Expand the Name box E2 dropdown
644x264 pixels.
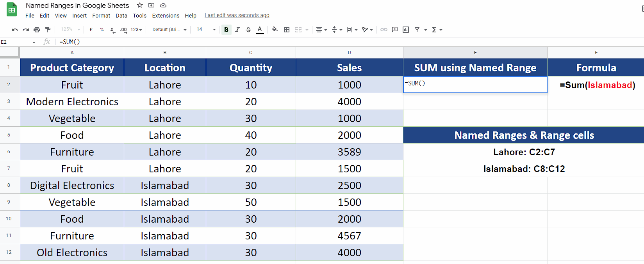(x=34, y=42)
